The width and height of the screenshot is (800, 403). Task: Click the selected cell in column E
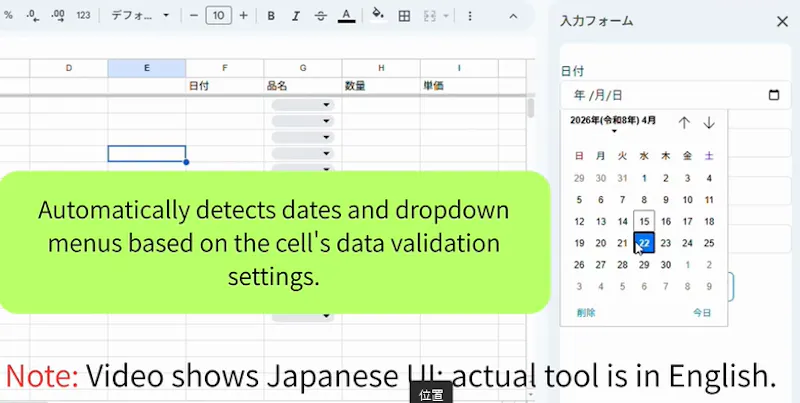(x=146, y=154)
